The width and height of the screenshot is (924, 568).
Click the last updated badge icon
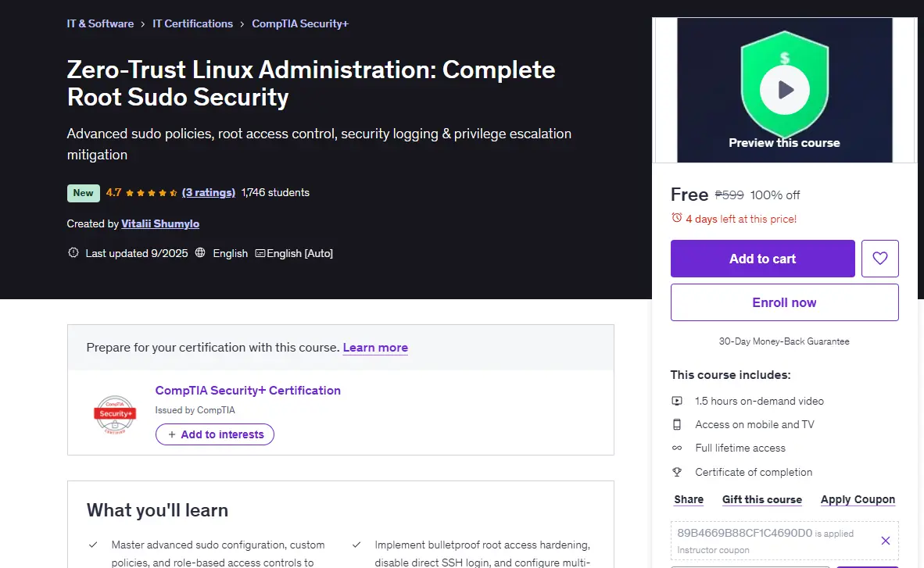point(73,253)
